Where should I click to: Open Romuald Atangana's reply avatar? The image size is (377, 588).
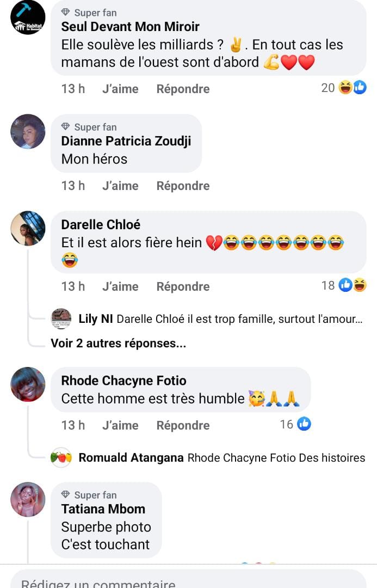61,457
